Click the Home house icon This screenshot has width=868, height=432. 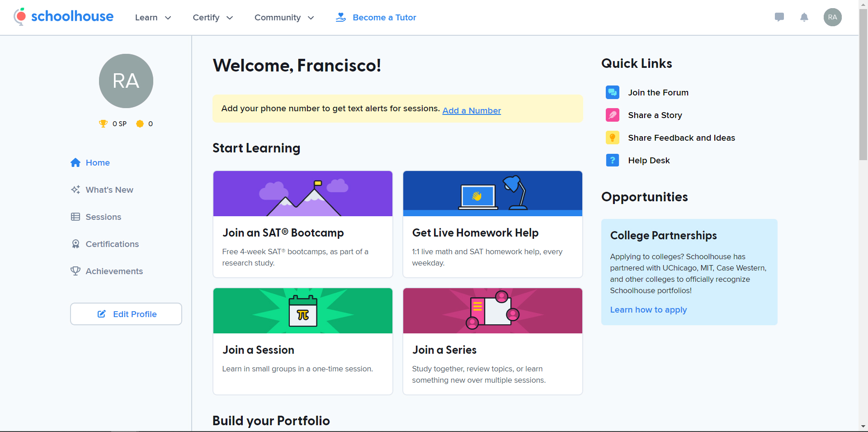[x=75, y=162]
